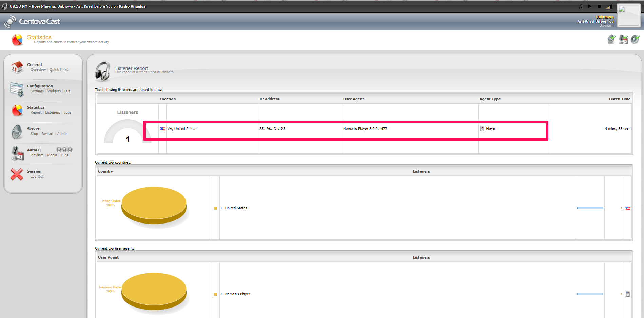Open Settings under Configuration
Screen dimensions: 644x318
coord(37,91)
